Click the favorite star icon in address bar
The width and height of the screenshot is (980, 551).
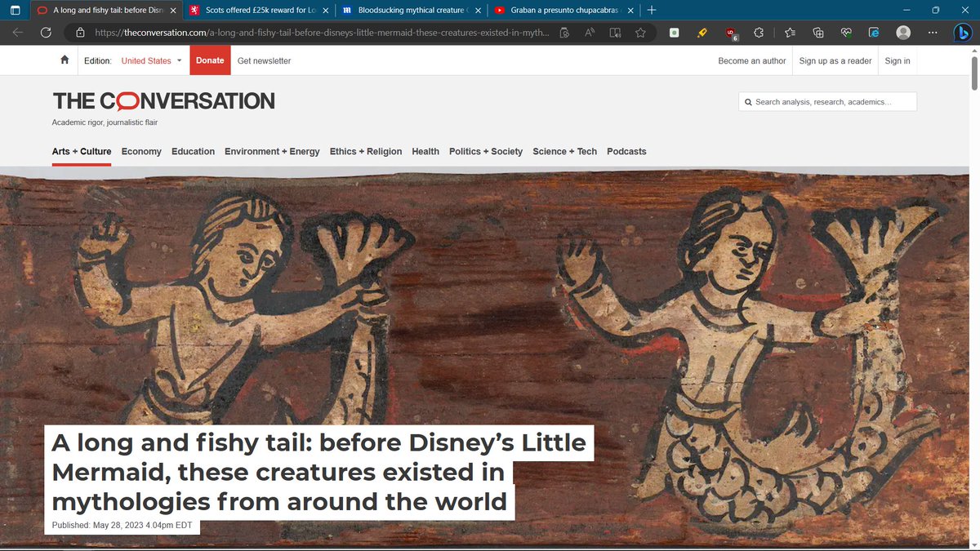640,33
